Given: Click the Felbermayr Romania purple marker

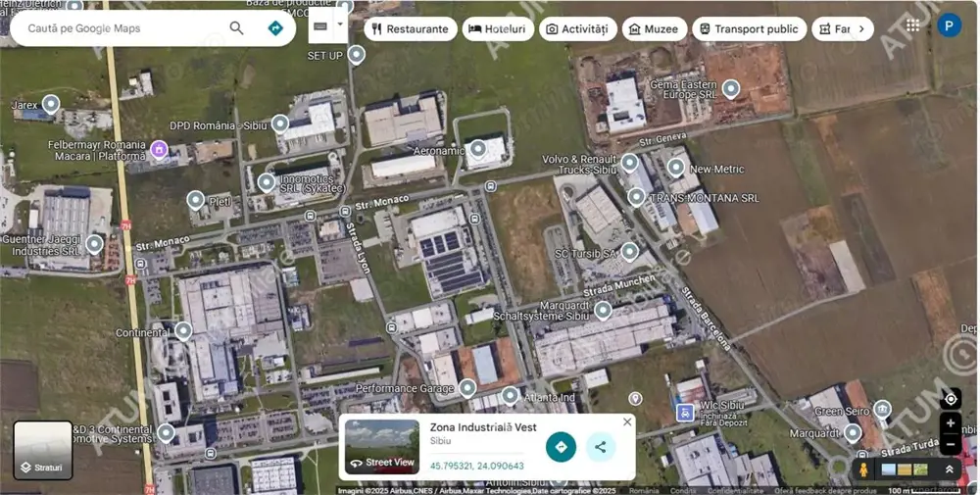Looking at the screenshot, I should pyautogui.click(x=159, y=149).
